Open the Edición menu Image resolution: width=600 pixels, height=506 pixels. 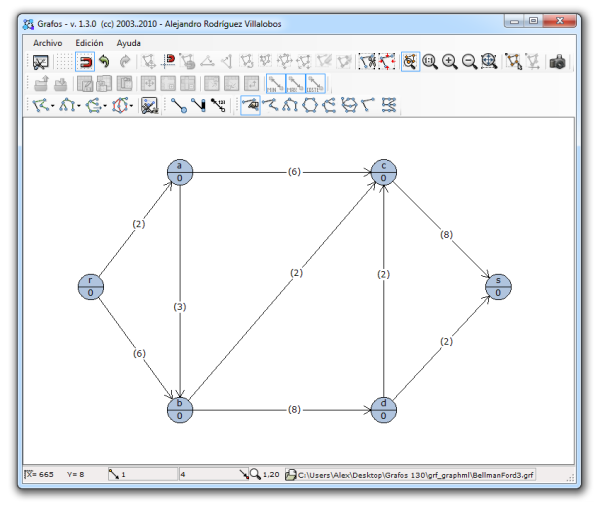tap(89, 43)
